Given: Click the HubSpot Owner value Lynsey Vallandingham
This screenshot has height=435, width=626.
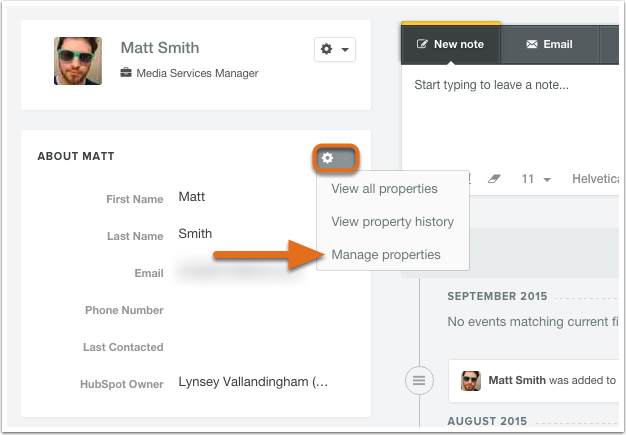Looking at the screenshot, I should tap(253, 382).
